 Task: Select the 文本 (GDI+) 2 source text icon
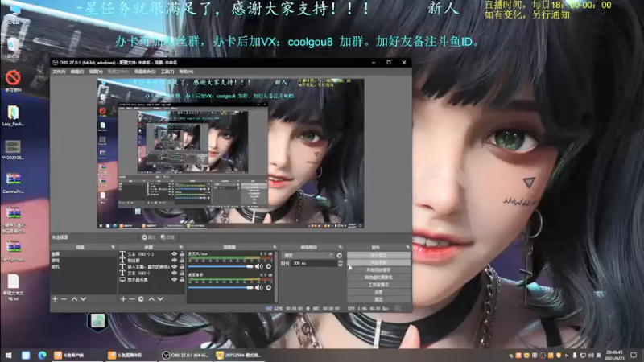pyautogui.click(x=122, y=254)
